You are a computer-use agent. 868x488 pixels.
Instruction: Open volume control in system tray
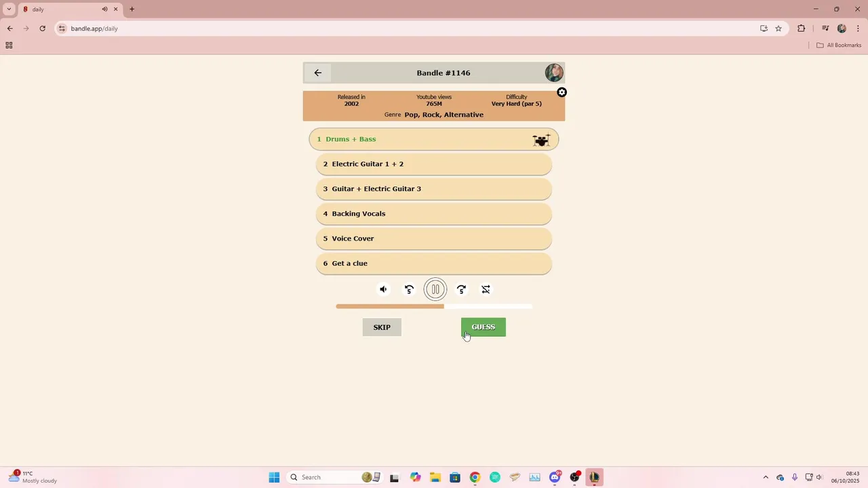coord(819,477)
